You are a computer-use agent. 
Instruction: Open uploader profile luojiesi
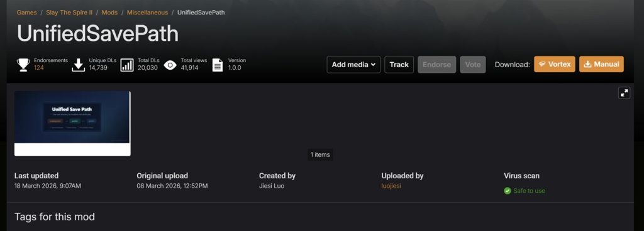coord(391,186)
